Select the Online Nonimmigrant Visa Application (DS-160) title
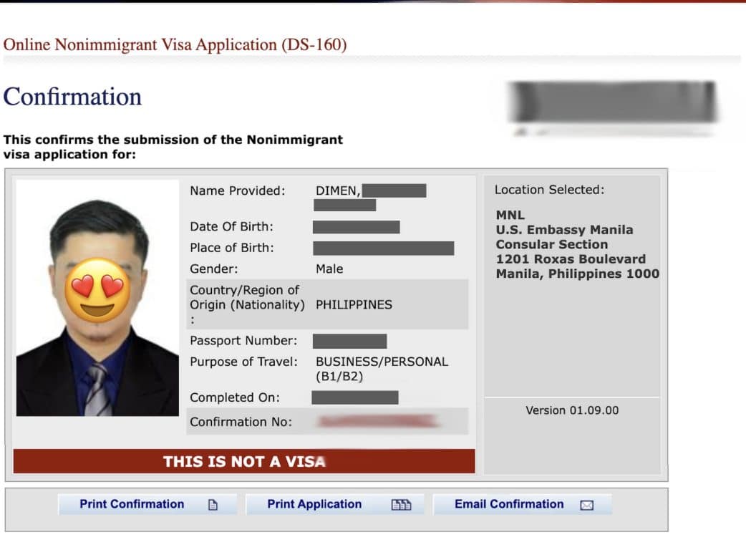The height and width of the screenshot is (560, 746). pos(175,44)
